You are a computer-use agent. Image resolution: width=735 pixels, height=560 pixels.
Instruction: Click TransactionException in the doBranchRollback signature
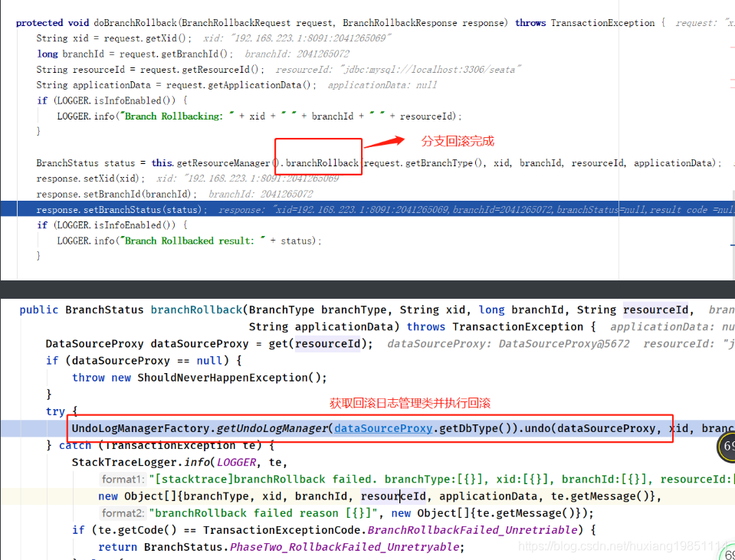[603, 22]
